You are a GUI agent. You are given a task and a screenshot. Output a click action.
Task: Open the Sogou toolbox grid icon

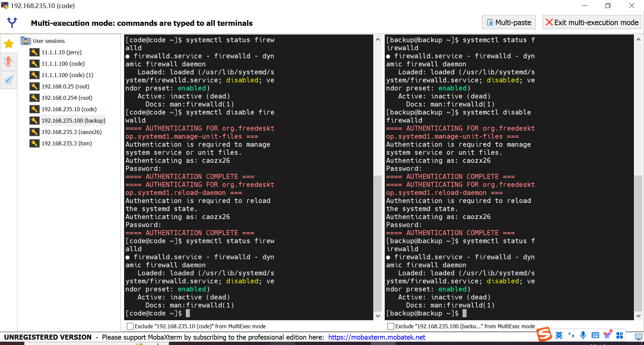pos(620,335)
